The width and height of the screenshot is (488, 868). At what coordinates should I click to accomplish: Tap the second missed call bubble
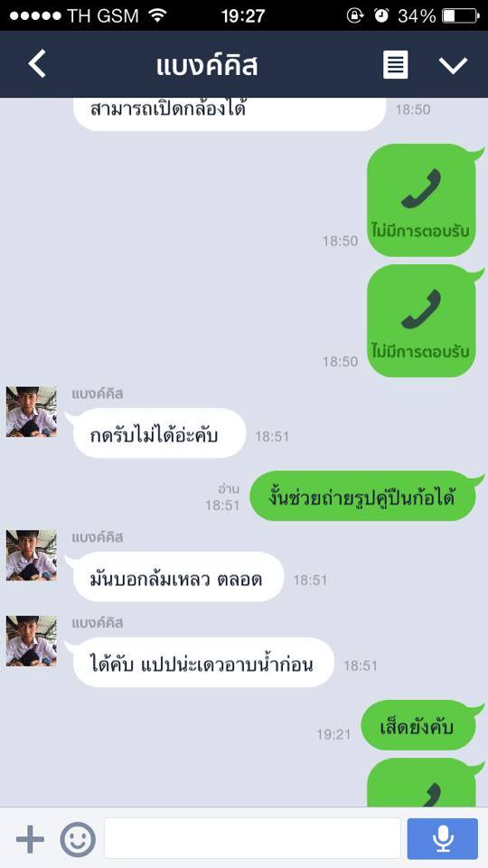(422, 320)
